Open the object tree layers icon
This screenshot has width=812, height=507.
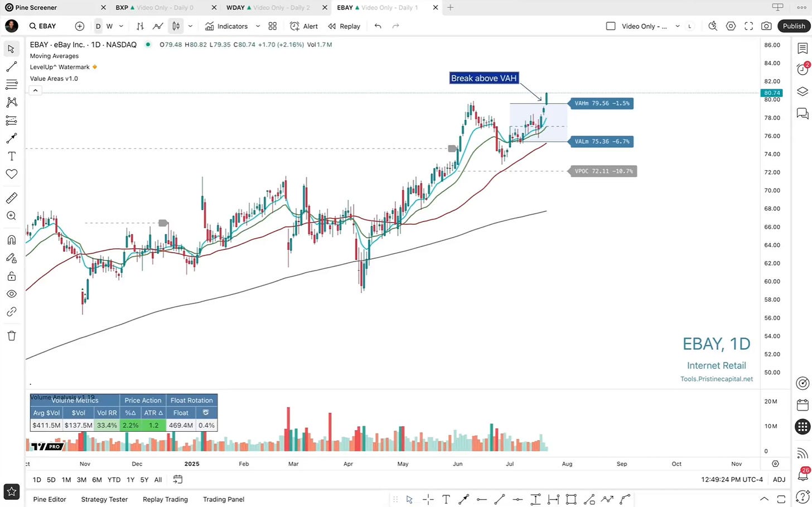(x=803, y=91)
